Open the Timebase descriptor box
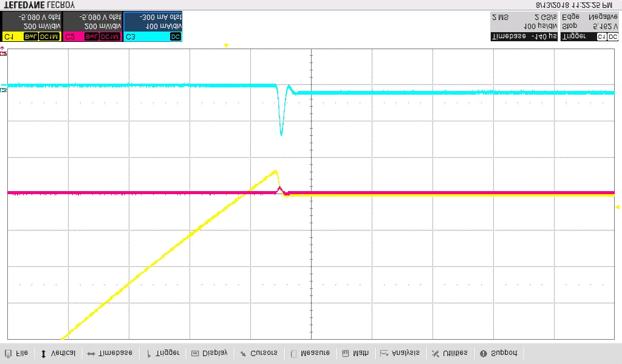Screen dimensions: 622x364 click(x=524, y=27)
